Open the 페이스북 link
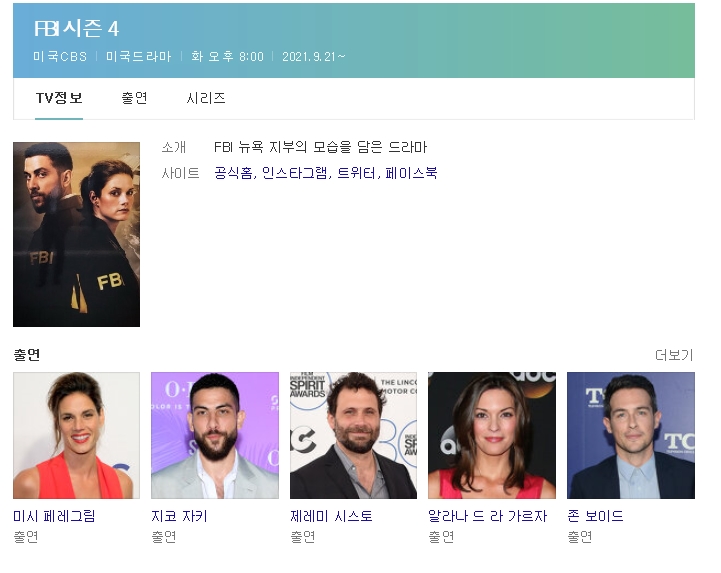721x573 pixels. (411, 173)
